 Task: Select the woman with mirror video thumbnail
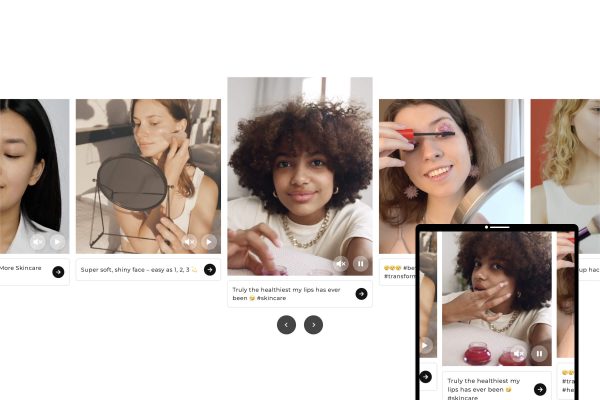pos(148,176)
